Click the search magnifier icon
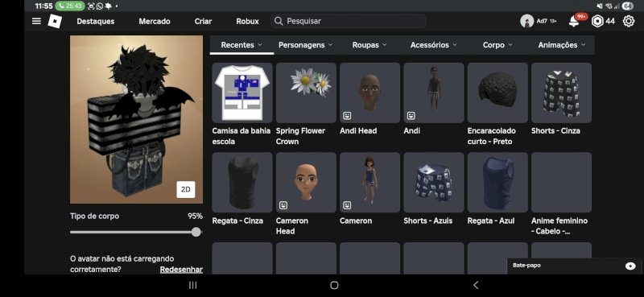644x297 pixels. [x=279, y=21]
